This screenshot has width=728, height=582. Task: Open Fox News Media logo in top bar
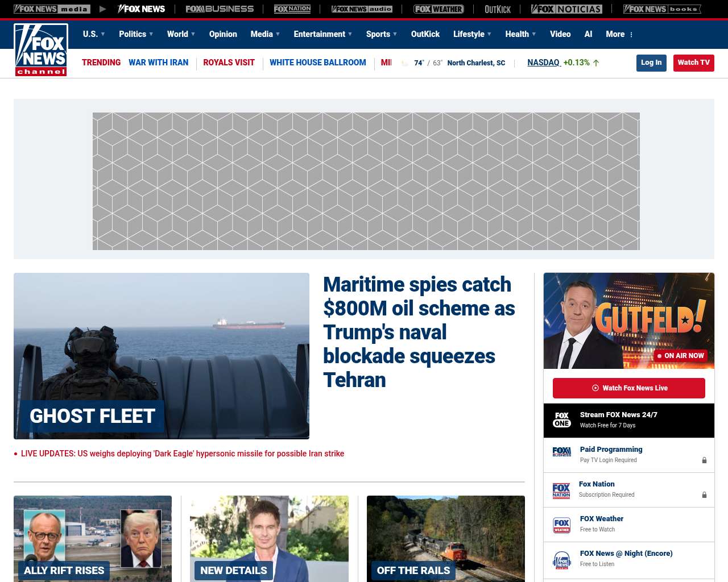(x=52, y=9)
